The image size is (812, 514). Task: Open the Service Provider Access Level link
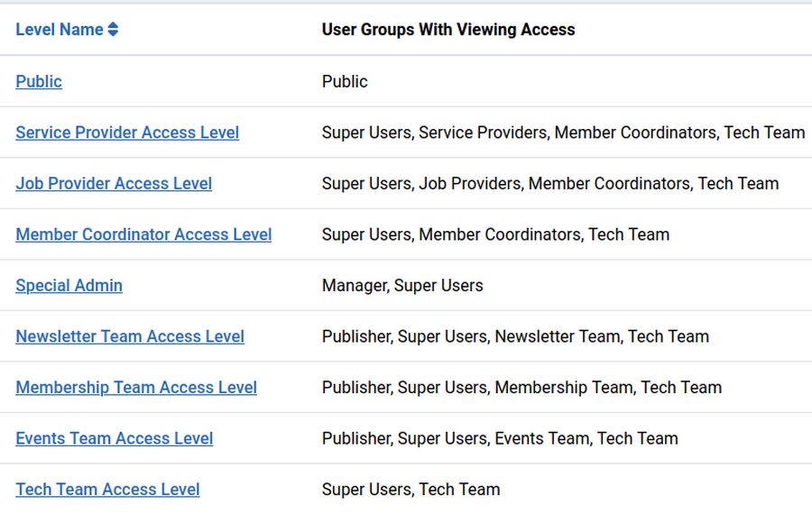(x=127, y=133)
